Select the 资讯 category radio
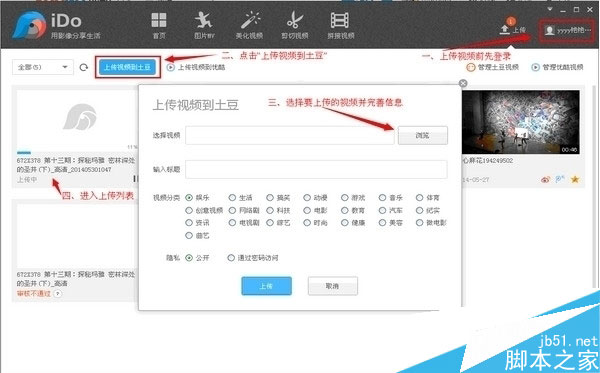This screenshot has width=600, height=373. pos(189,223)
